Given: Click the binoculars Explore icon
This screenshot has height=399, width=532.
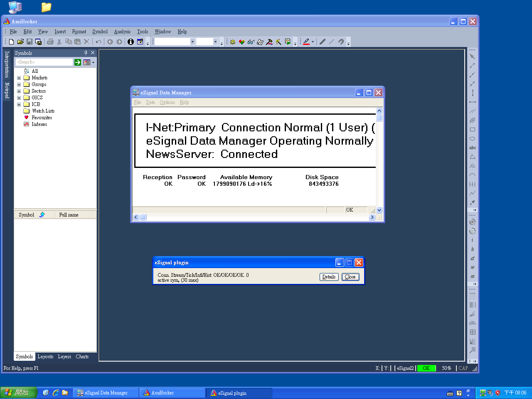Looking at the screenshot, I should [x=251, y=42].
